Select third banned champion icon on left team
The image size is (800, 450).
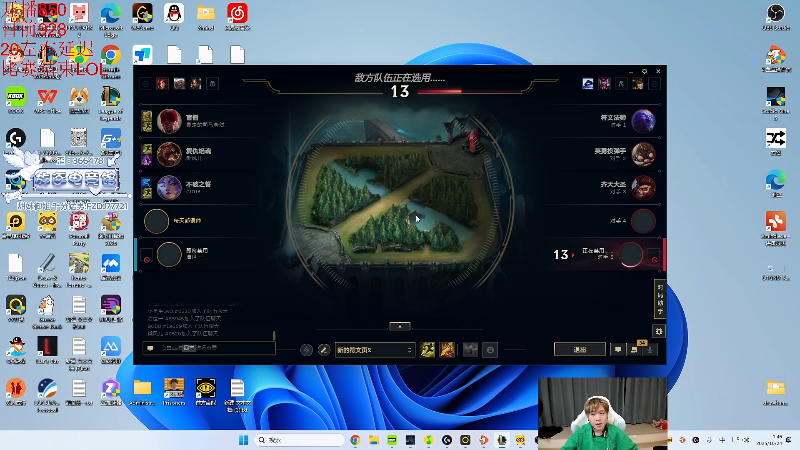[x=196, y=84]
